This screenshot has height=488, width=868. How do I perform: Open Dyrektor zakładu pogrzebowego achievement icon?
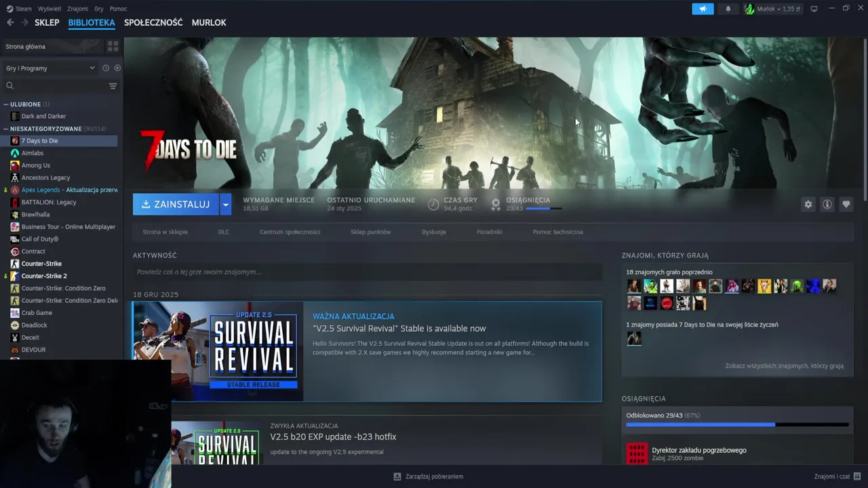(x=637, y=453)
